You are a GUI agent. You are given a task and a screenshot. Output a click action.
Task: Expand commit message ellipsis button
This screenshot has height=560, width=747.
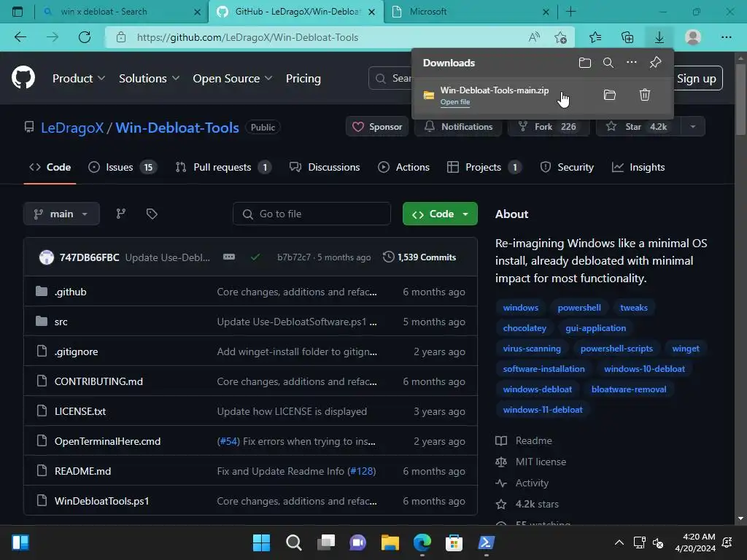pos(228,257)
